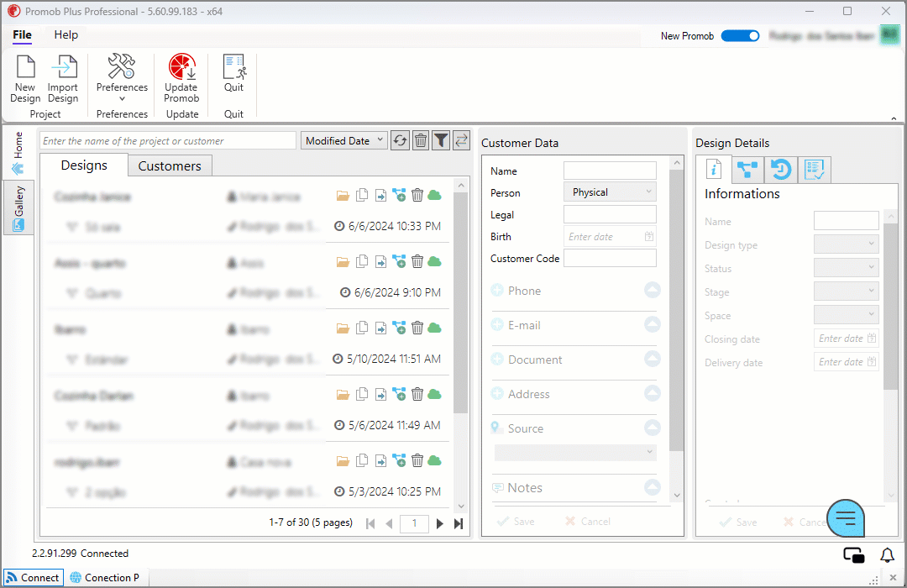Open the Gallery side tab
This screenshot has width=907, height=588.
click(x=18, y=208)
